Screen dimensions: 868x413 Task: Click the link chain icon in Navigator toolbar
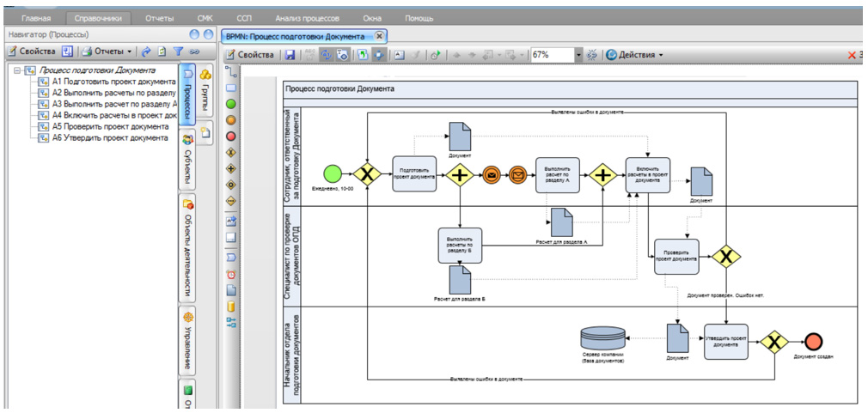pyautogui.click(x=195, y=52)
